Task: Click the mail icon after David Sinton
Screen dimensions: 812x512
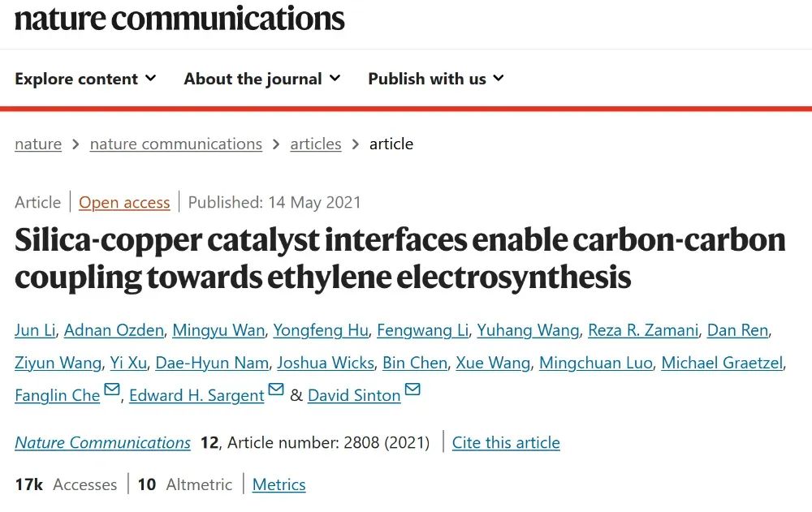Action: (412, 389)
